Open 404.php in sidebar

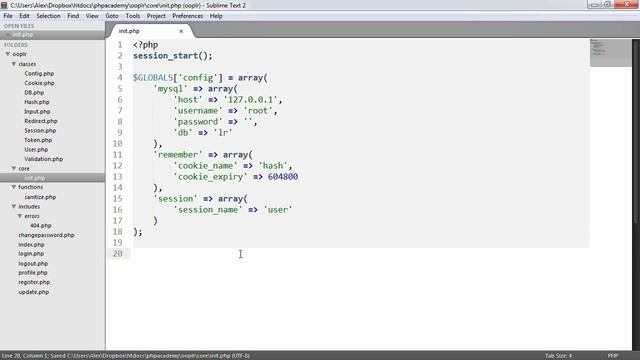tap(41, 225)
